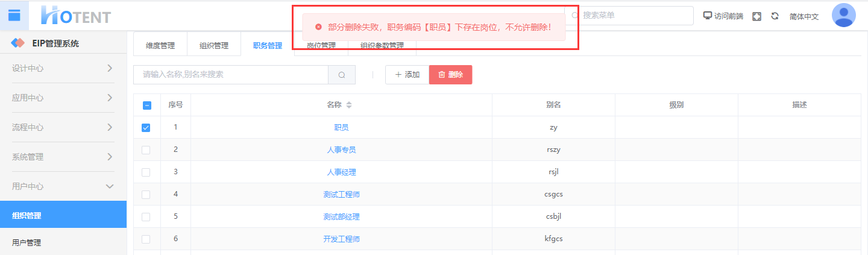The image size is (868, 255).
Task: Click the refresh icon in header
Action: pos(775,16)
